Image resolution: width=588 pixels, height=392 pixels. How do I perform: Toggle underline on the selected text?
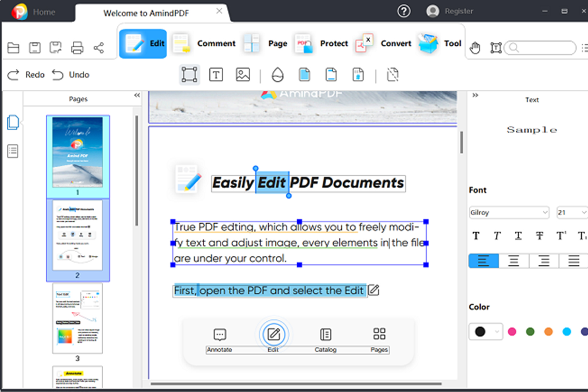click(x=518, y=236)
